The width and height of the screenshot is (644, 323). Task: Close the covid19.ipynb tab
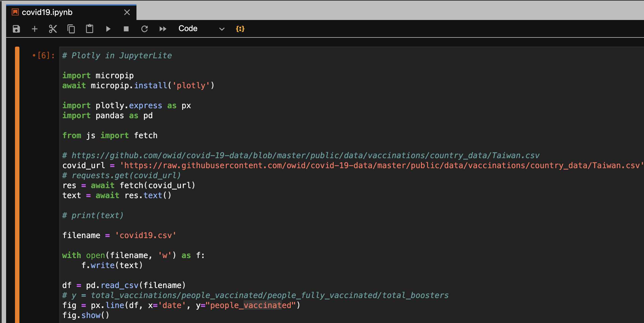(x=127, y=12)
